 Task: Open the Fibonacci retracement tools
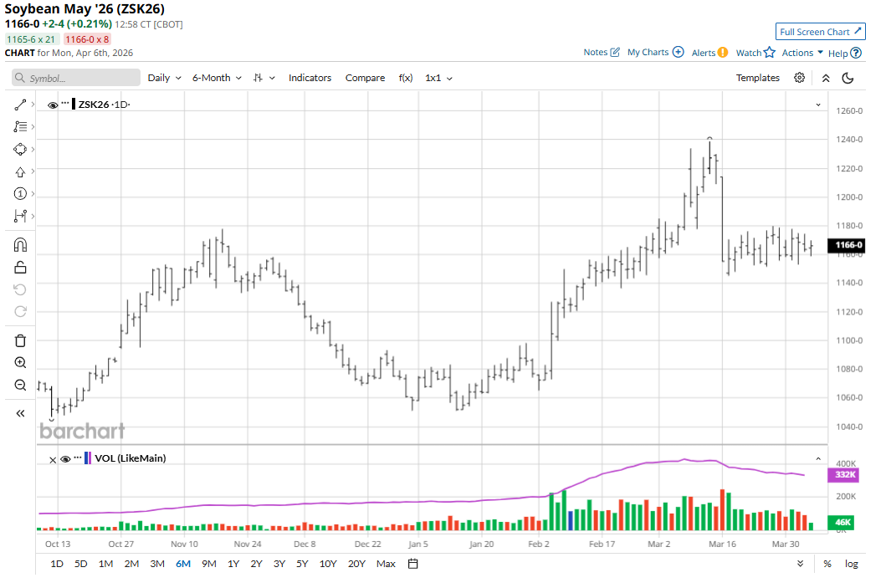click(20, 126)
